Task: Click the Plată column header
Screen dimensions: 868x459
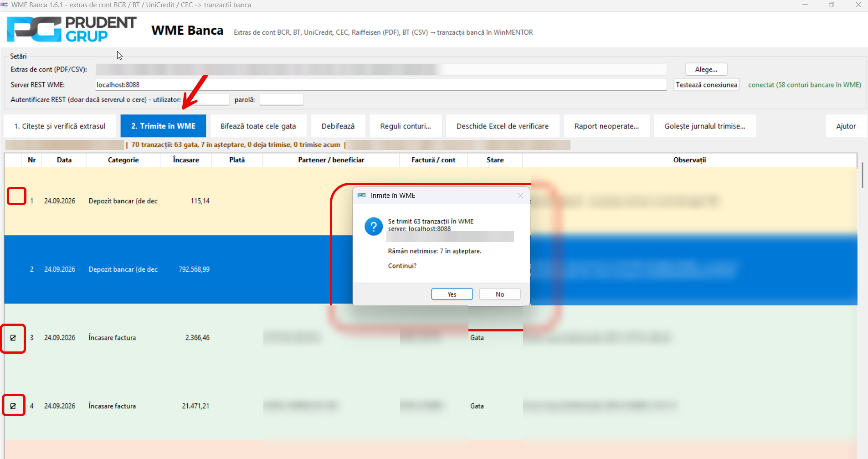Action: pyautogui.click(x=237, y=160)
